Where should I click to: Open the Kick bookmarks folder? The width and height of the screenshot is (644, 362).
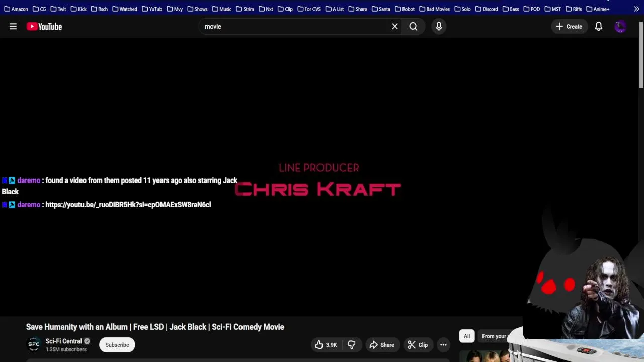78,9
